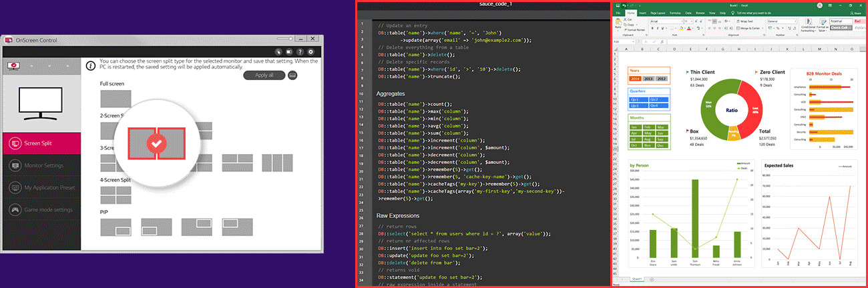
Task: Click the Raw Expressions heading in the code editor
Action: tap(398, 217)
